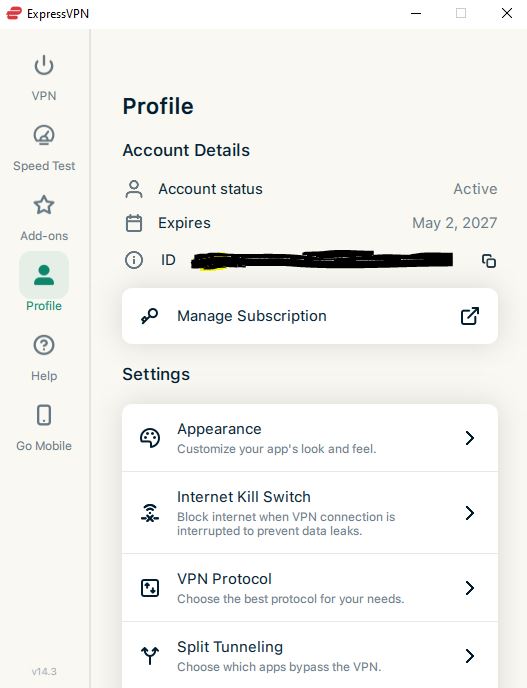
Task: Click the ID info circle icon
Action: click(x=134, y=260)
